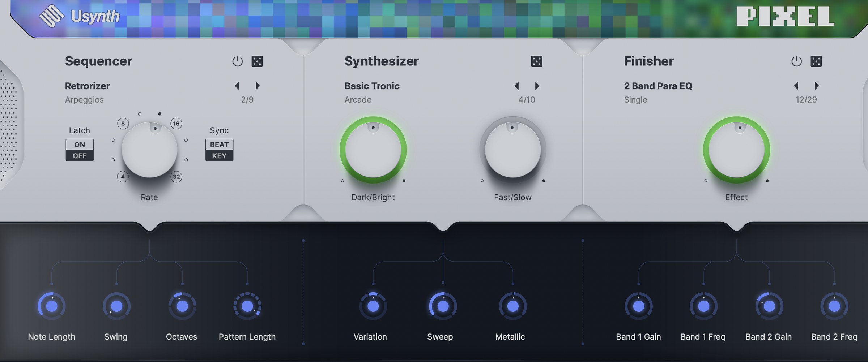Click the Usynth logo
Image resolution: width=868 pixels, height=362 pixels.
(79, 16)
